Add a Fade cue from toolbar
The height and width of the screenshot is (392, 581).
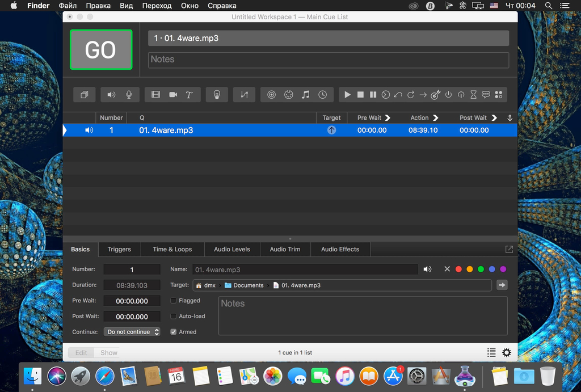[x=244, y=95]
